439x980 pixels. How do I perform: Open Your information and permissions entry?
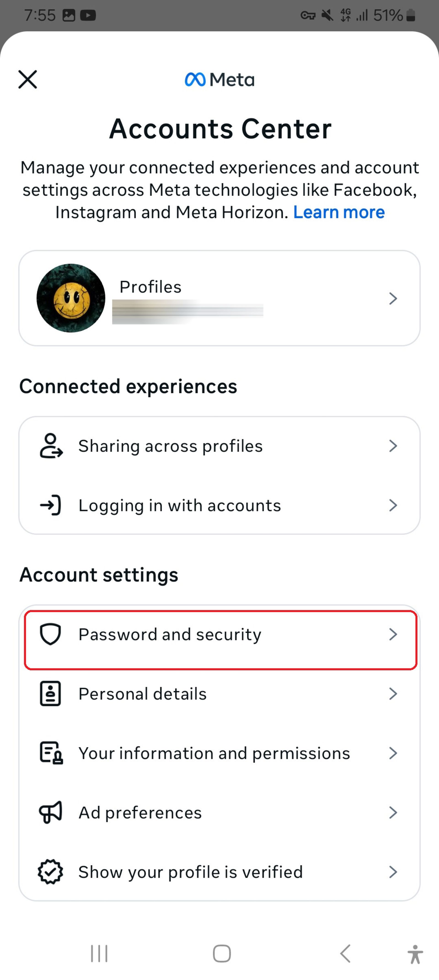[x=219, y=753]
